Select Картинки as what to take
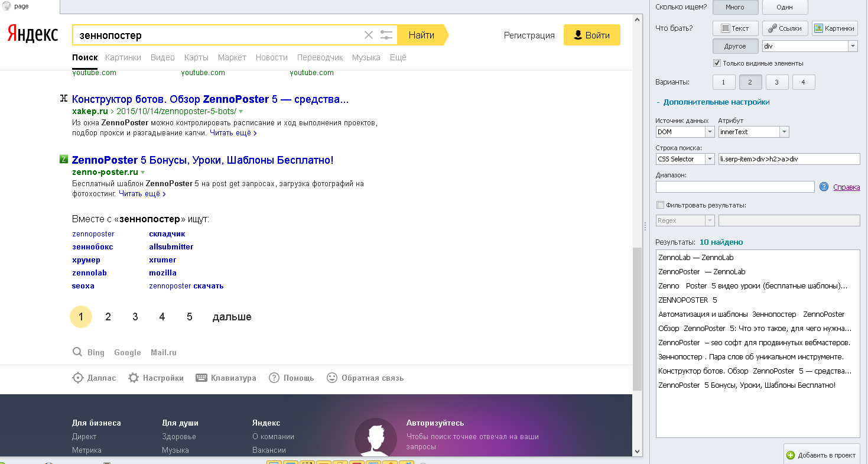Screen dimensions: 868x464 pos(835,28)
